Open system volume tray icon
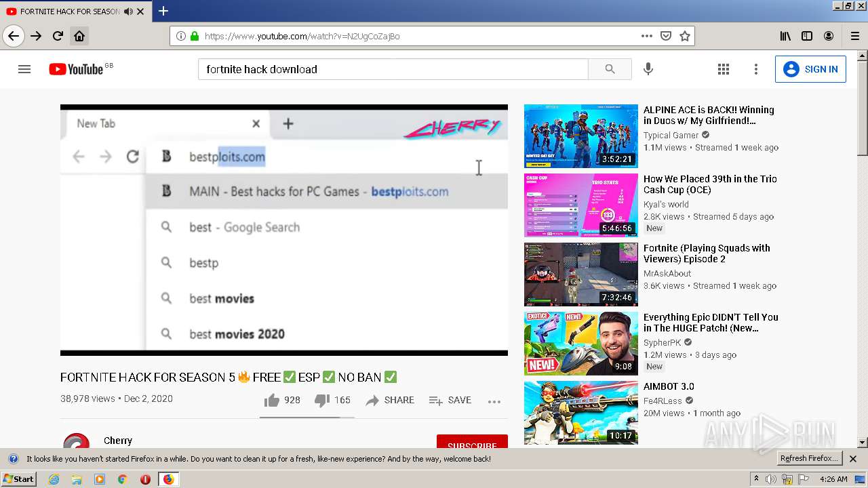This screenshot has width=868, height=488. [771, 479]
